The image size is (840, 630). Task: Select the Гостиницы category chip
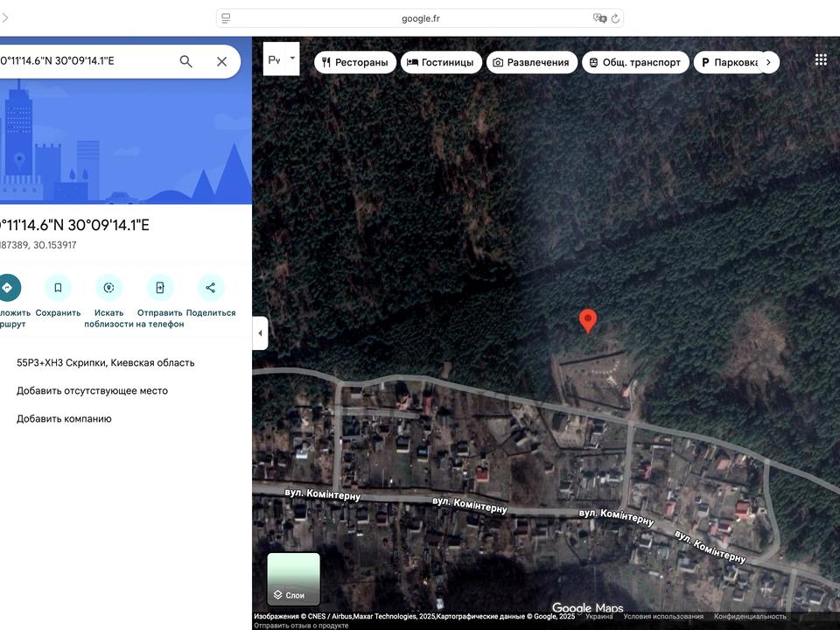coord(440,62)
